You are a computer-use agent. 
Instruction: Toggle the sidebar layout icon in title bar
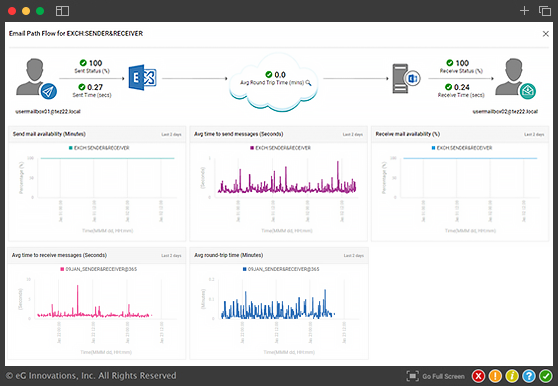62,11
